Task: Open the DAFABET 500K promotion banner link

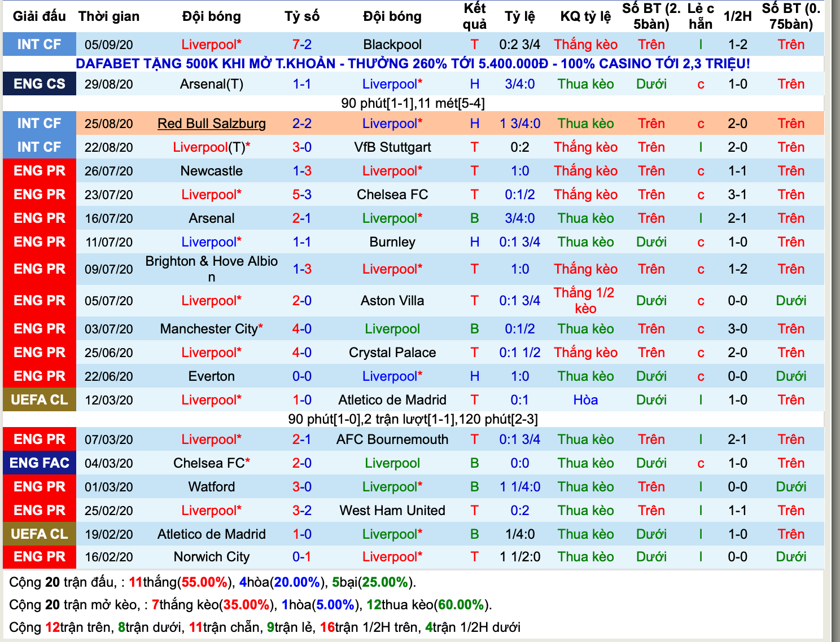Action: 413,64
